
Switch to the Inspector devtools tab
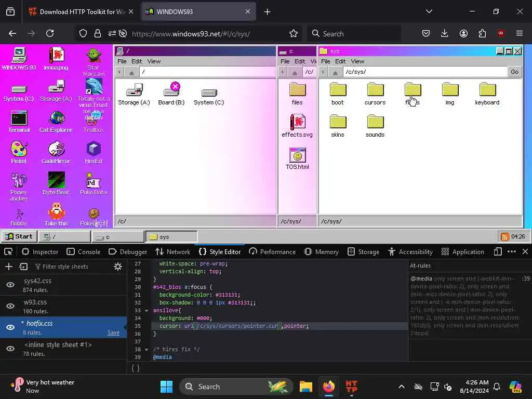[41, 252]
